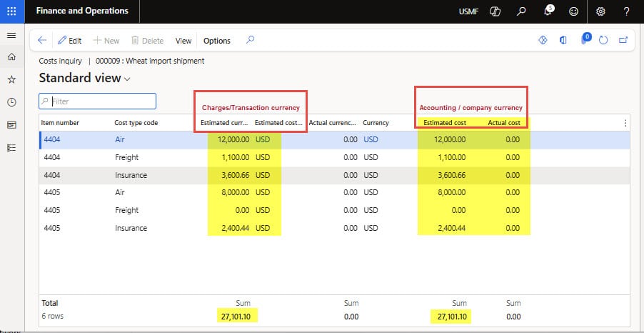Open Recent clock icon in sidebar
This screenshot has height=333, width=644.
pyautogui.click(x=11, y=102)
